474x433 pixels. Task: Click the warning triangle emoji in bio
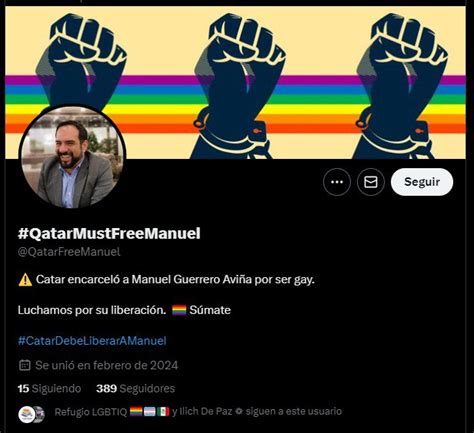pos(25,280)
